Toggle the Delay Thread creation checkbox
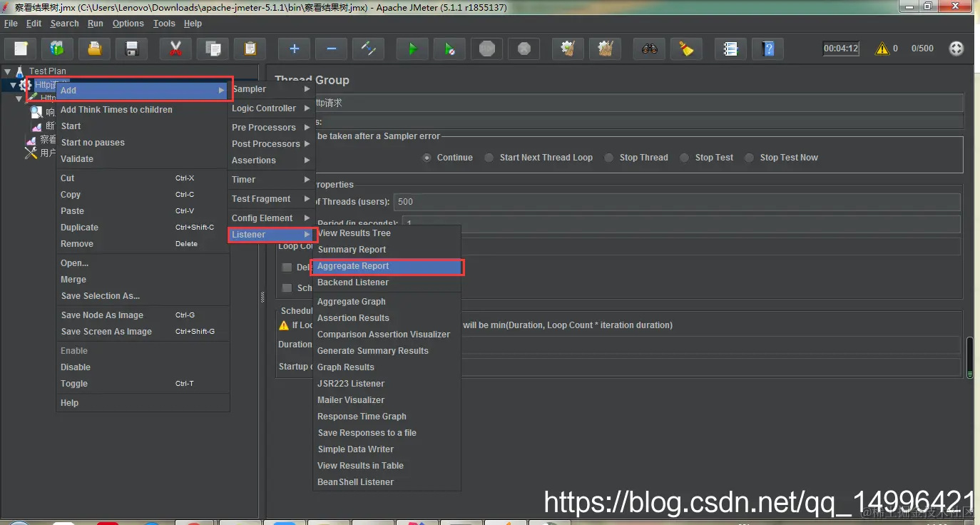The width and height of the screenshot is (980, 525). click(x=287, y=267)
